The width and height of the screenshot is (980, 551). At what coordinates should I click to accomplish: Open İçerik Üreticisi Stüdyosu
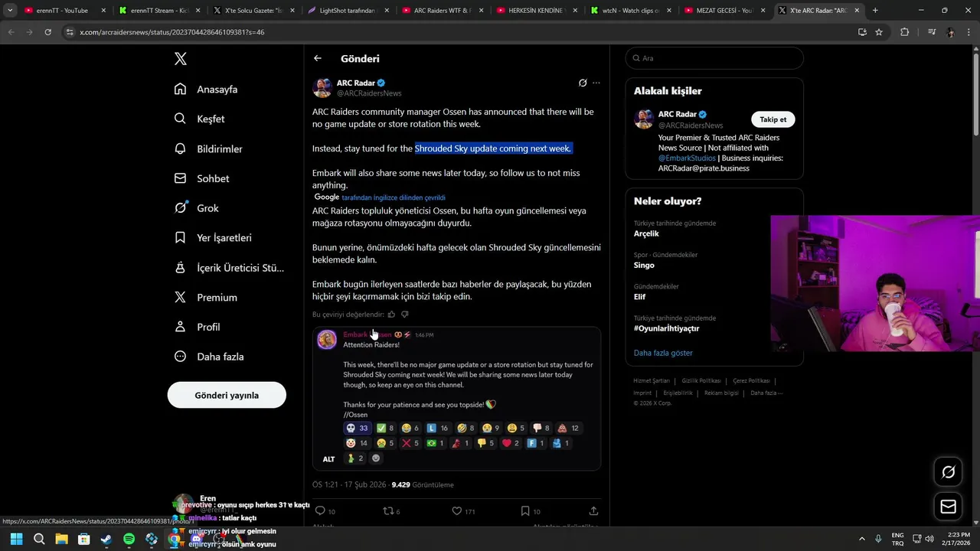pos(229,268)
